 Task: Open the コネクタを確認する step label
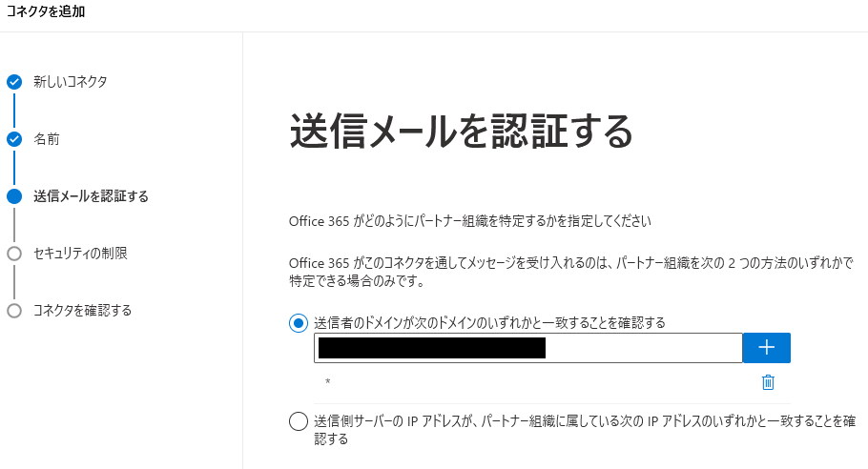pos(82,310)
